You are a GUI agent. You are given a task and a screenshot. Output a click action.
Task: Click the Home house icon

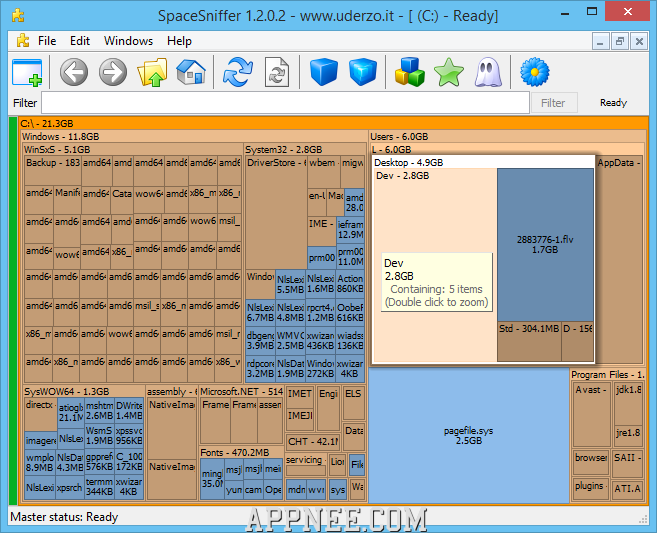pyautogui.click(x=191, y=72)
